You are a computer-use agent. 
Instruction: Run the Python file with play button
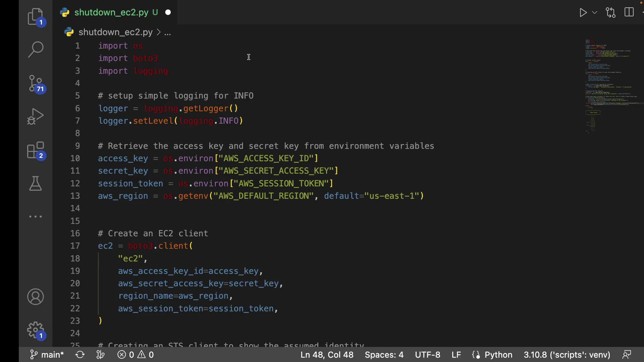(x=583, y=13)
